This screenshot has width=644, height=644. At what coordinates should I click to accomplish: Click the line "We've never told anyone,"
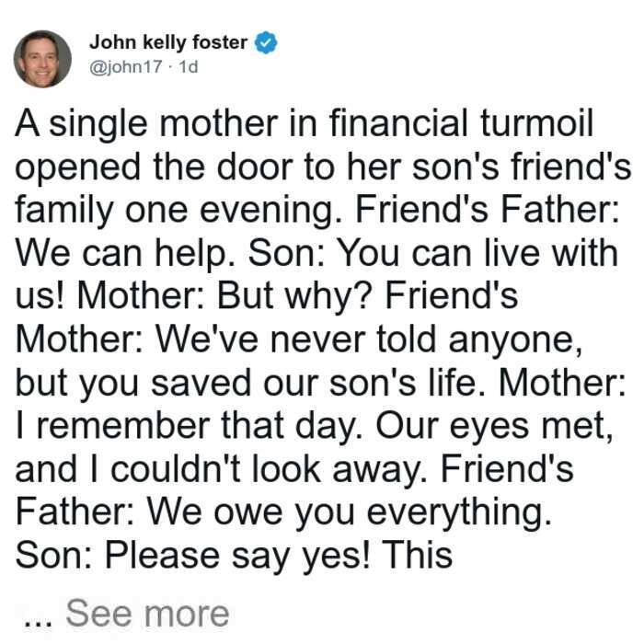368,339
